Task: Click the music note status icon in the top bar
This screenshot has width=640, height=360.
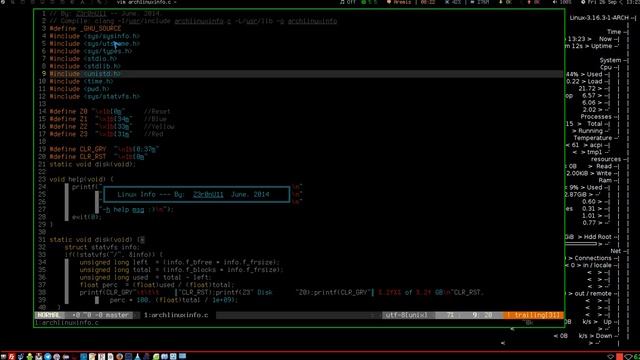Action: tap(342, 2)
